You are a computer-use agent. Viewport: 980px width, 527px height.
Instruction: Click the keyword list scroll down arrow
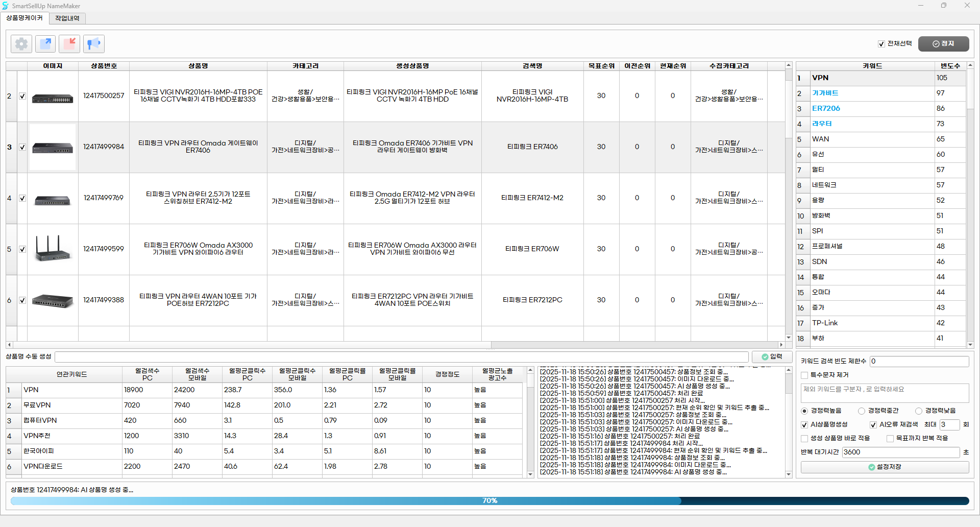pyautogui.click(x=970, y=345)
